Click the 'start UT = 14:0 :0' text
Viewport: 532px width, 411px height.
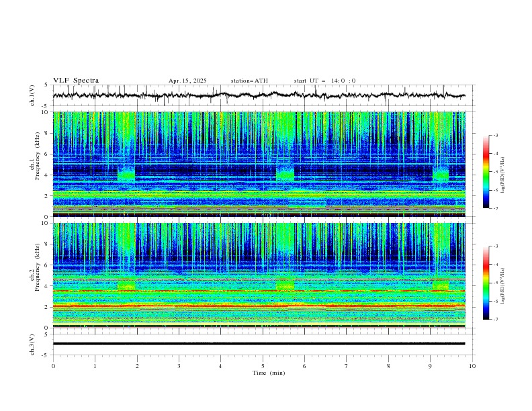324,81
